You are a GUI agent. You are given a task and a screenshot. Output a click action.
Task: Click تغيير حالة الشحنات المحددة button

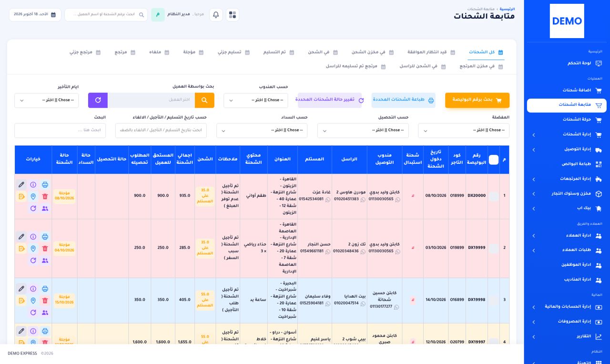[329, 100]
